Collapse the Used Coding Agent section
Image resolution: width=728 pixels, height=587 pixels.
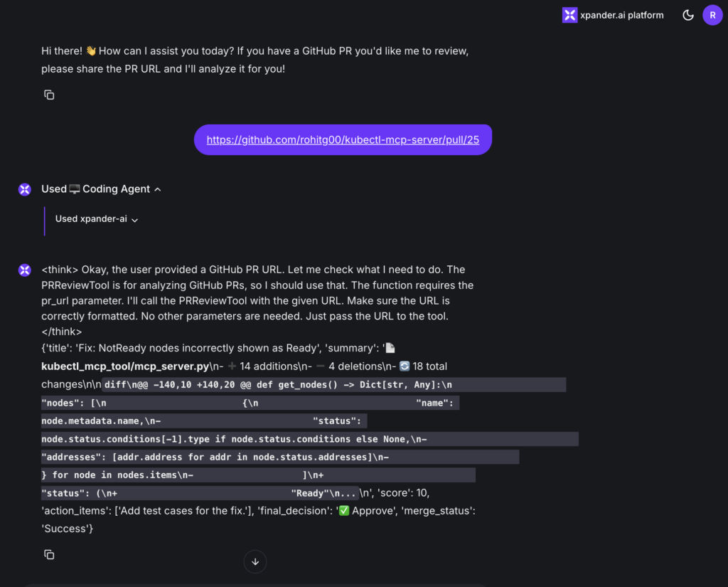(x=158, y=189)
